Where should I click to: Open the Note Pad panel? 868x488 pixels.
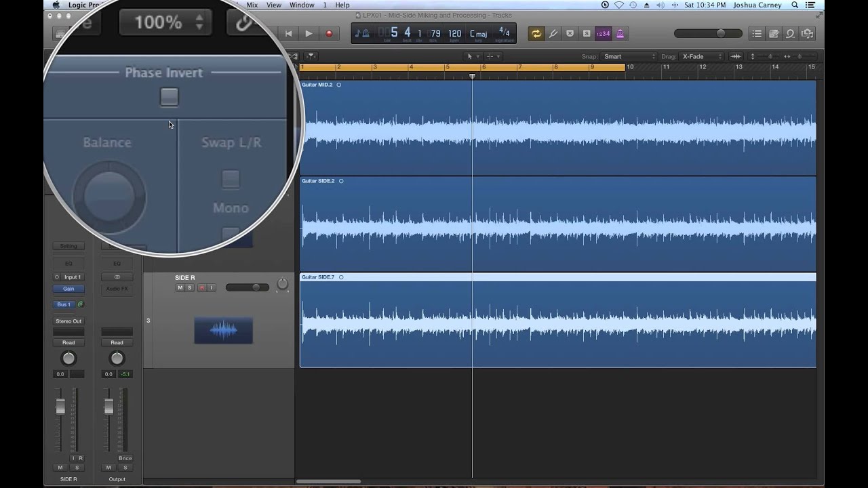coord(774,33)
